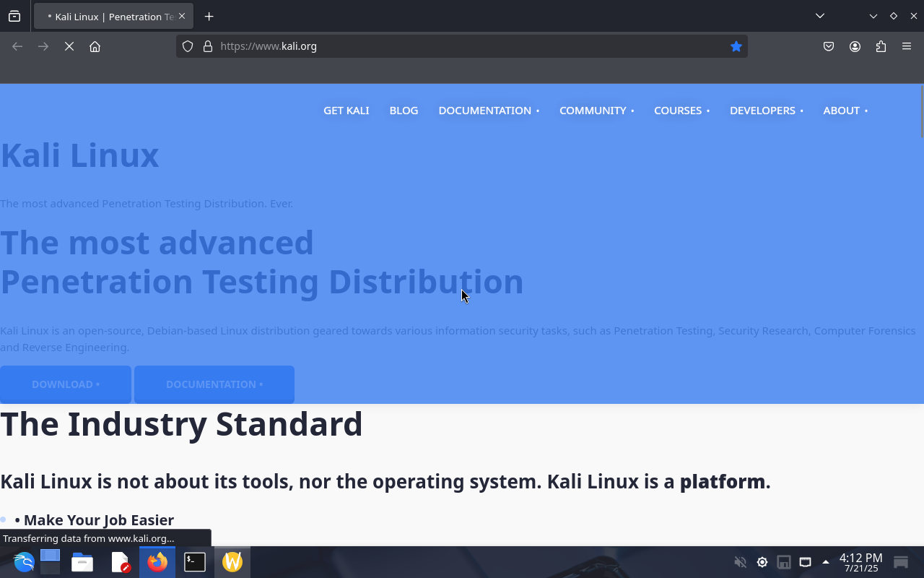Expand the DOCUMENTATION navigation menu
The height and width of the screenshot is (578, 924).
click(x=489, y=111)
